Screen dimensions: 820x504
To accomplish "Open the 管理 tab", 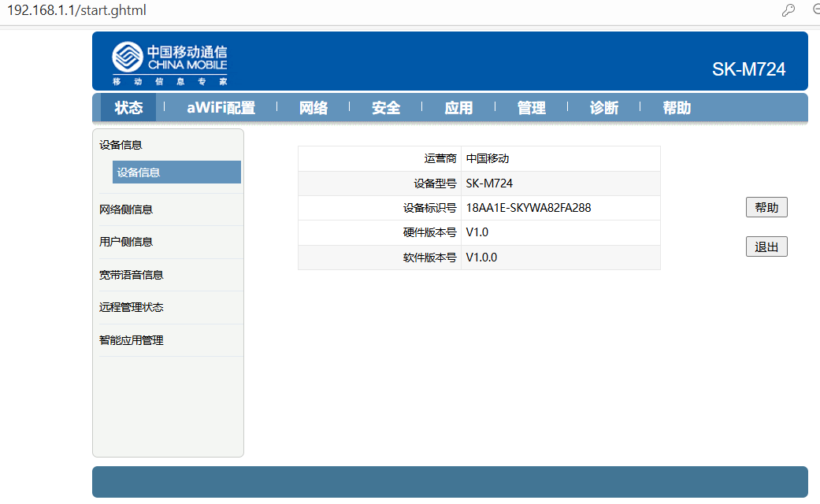I will (x=532, y=108).
